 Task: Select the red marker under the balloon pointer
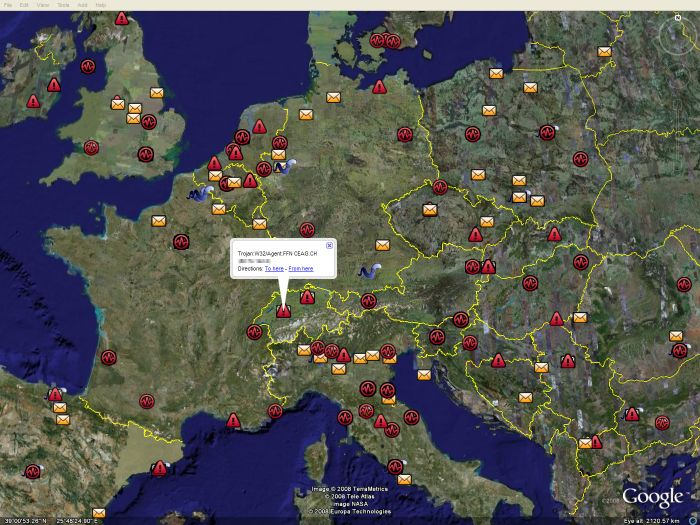[283, 312]
